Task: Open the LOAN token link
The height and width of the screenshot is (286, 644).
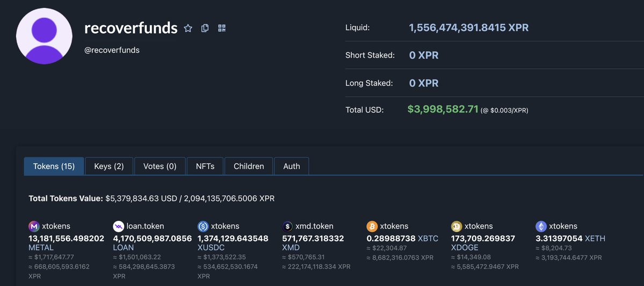Action: coord(123,248)
